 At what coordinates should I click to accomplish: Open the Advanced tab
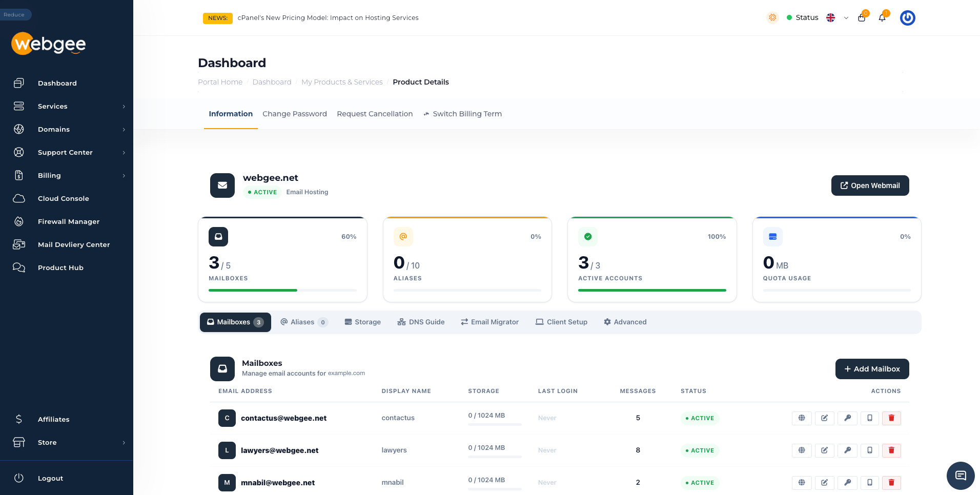(x=625, y=322)
